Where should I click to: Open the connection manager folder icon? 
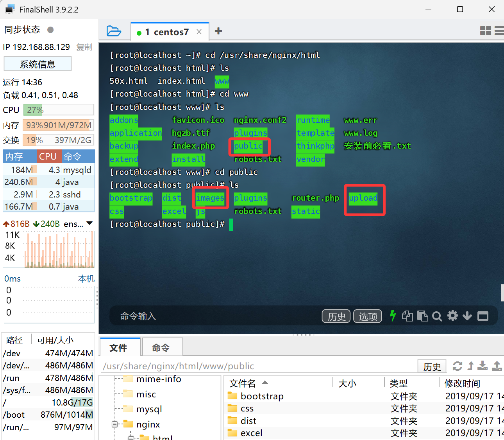coord(114,31)
